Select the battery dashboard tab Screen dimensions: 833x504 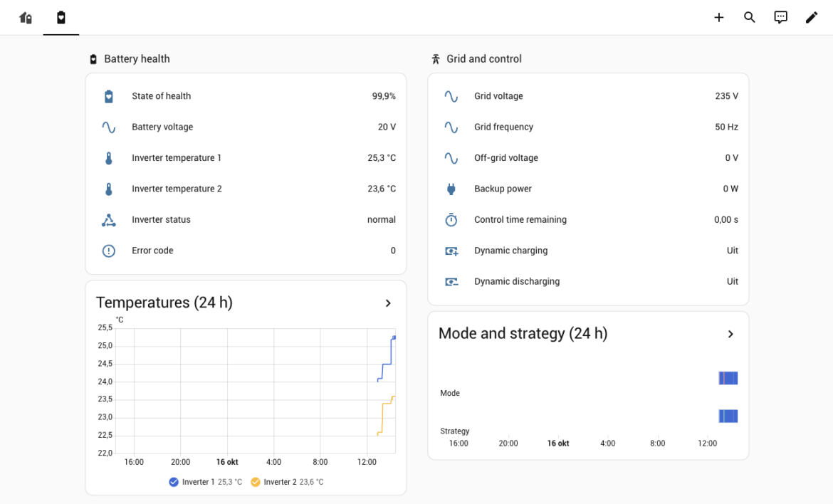click(x=61, y=18)
